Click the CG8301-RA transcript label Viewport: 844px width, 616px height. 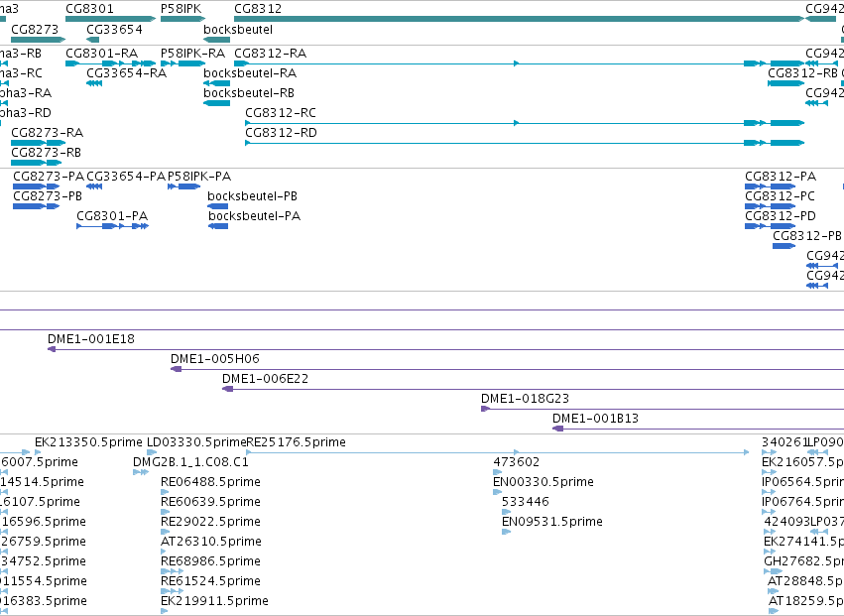[x=102, y=54]
